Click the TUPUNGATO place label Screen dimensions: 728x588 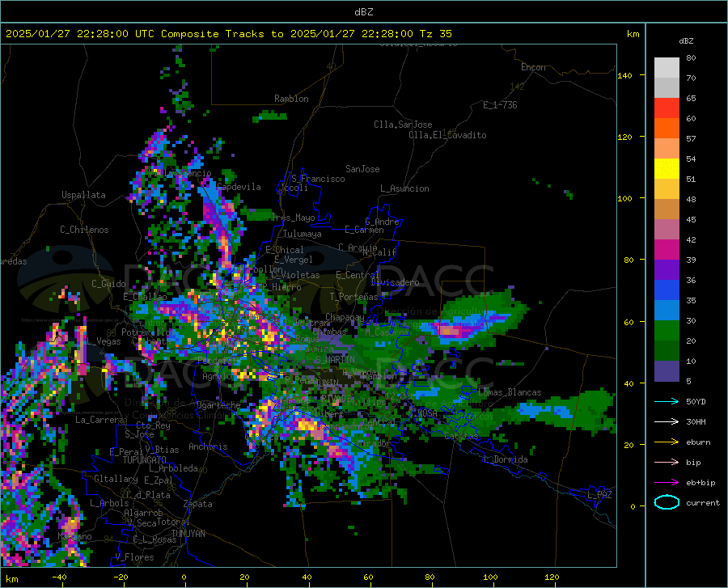[x=145, y=460]
